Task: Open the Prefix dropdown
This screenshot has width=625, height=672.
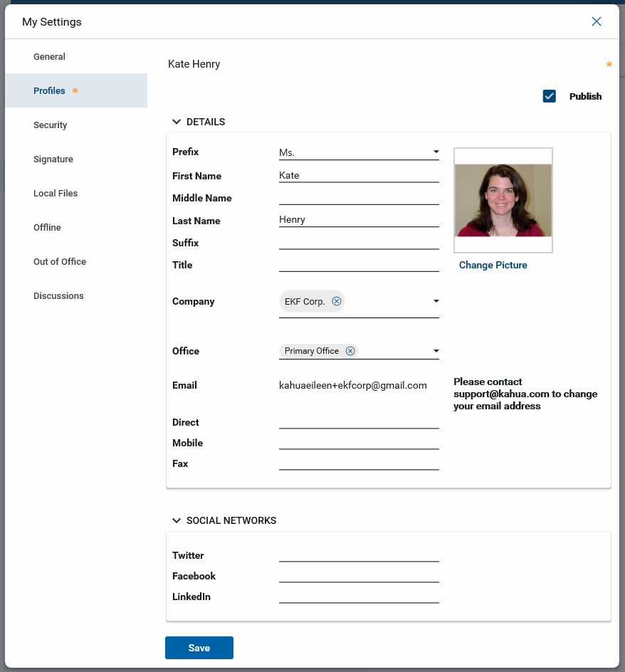Action: pyautogui.click(x=436, y=152)
